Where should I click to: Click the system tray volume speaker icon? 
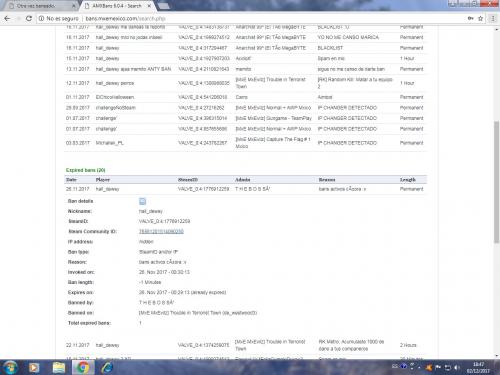457,367
